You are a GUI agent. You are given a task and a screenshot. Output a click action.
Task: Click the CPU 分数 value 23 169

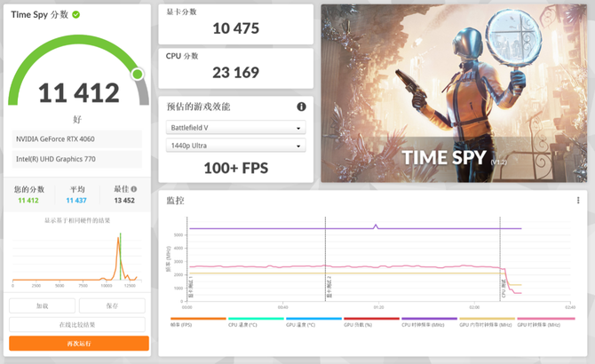(235, 73)
